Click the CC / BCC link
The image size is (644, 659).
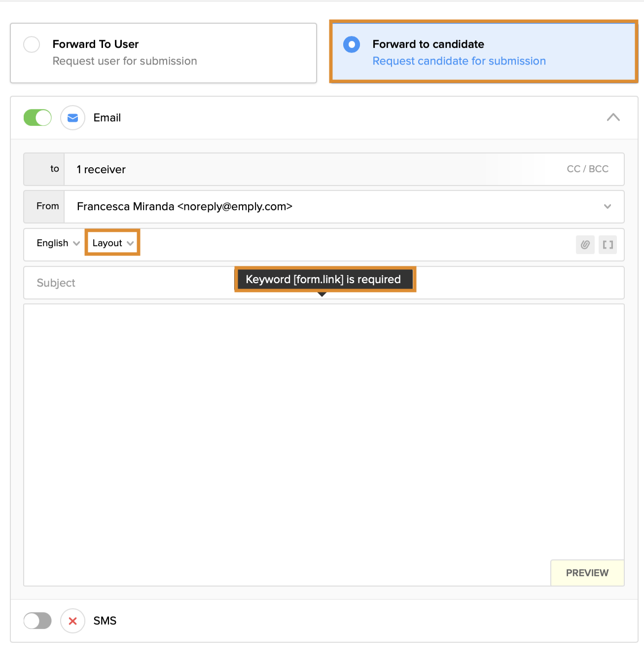coord(587,169)
